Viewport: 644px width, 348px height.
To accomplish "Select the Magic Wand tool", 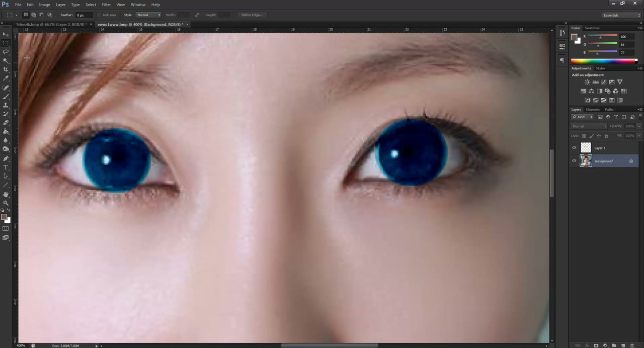I will 6,60.
